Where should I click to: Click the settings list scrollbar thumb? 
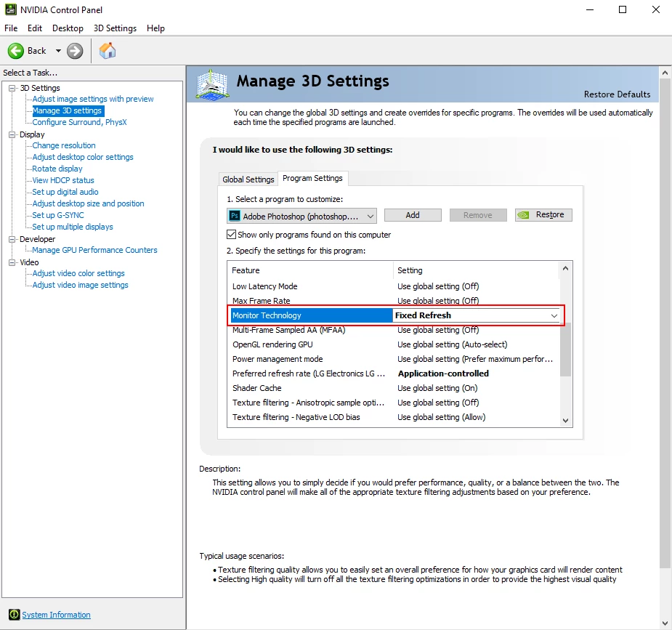[566, 348]
